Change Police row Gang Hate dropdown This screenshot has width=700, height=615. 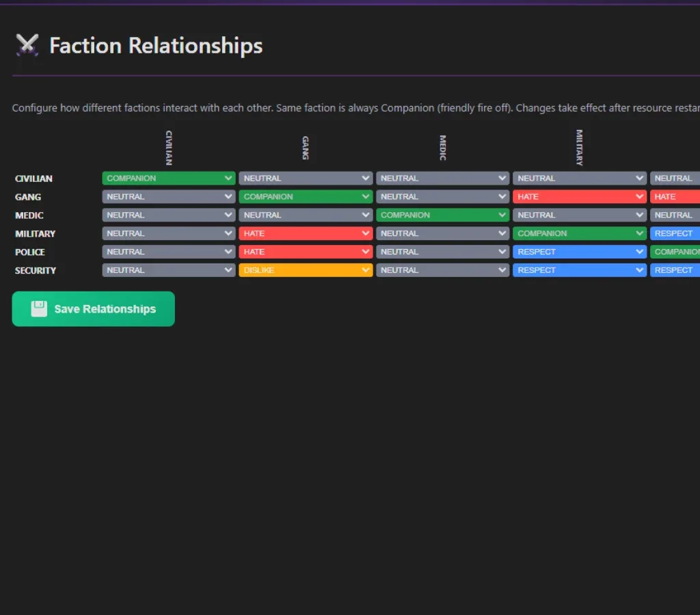tap(306, 252)
